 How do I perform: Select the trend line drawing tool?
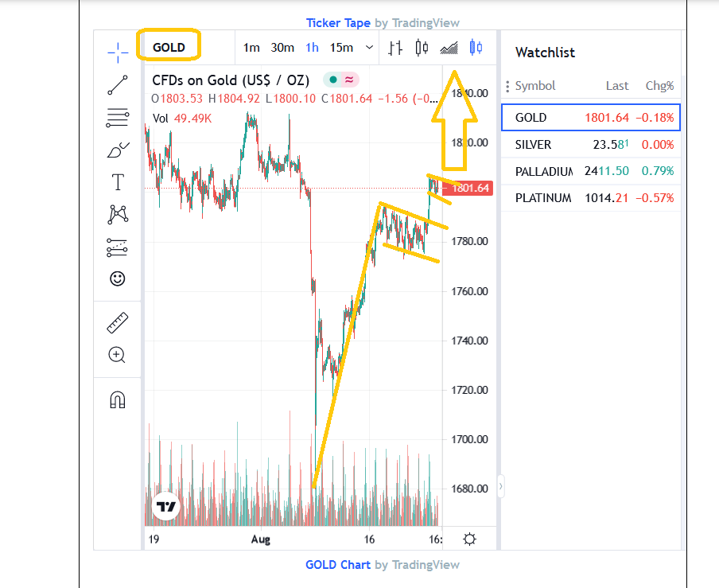point(118,85)
